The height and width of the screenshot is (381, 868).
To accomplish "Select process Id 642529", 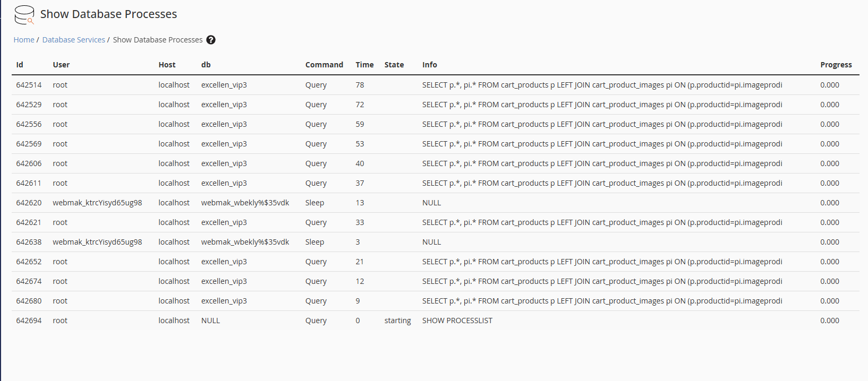I will [29, 105].
